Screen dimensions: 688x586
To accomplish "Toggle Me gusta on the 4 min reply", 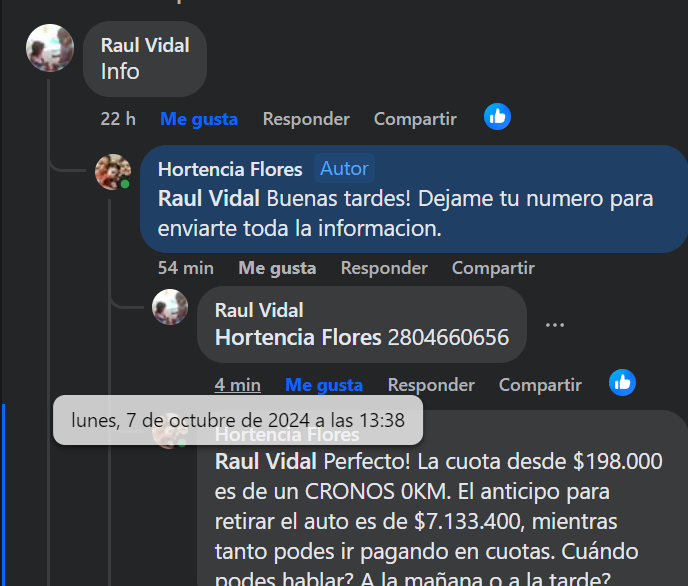I will coord(324,385).
